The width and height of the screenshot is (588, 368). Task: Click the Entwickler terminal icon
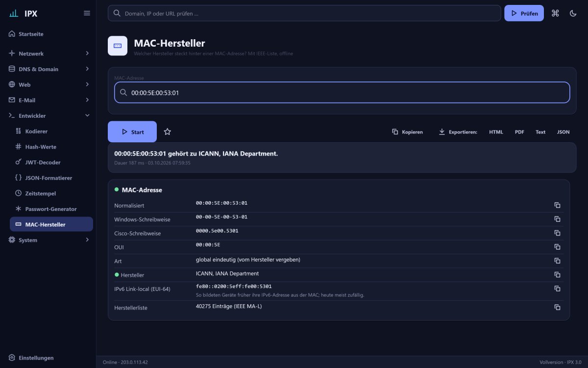click(x=12, y=115)
